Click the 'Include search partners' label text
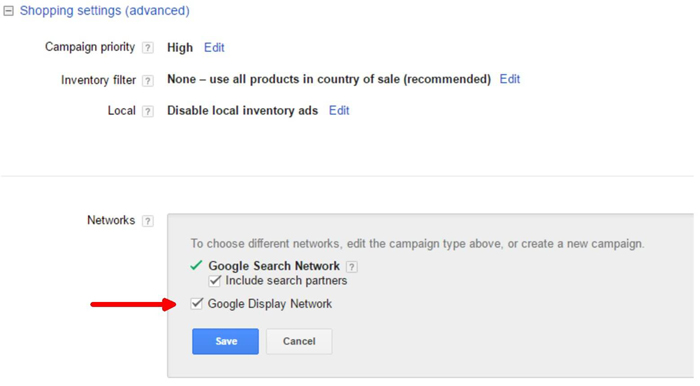Image resolution: width=700 pixels, height=386 pixels. (x=286, y=281)
